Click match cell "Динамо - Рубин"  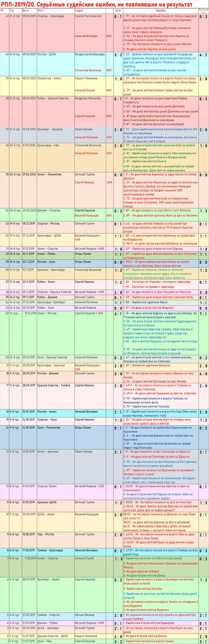47,623
